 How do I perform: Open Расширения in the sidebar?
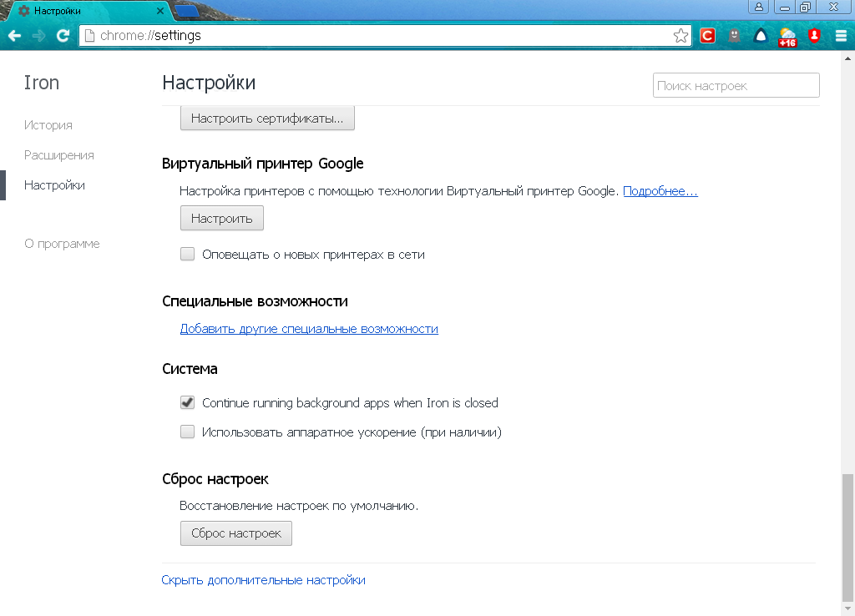pos(59,155)
